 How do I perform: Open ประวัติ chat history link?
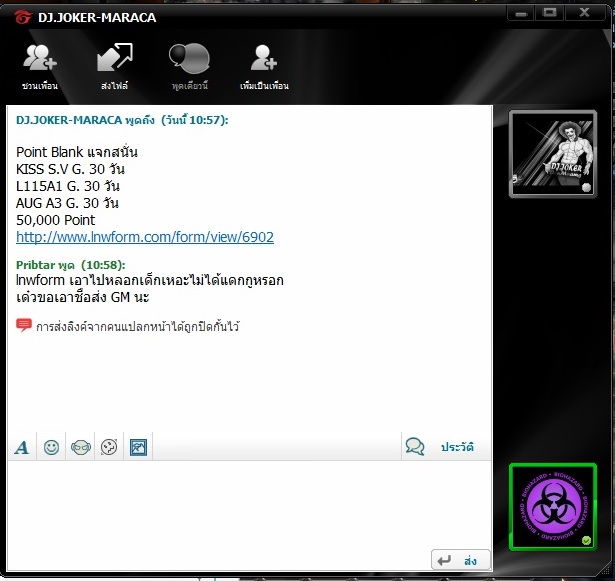(457, 447)
